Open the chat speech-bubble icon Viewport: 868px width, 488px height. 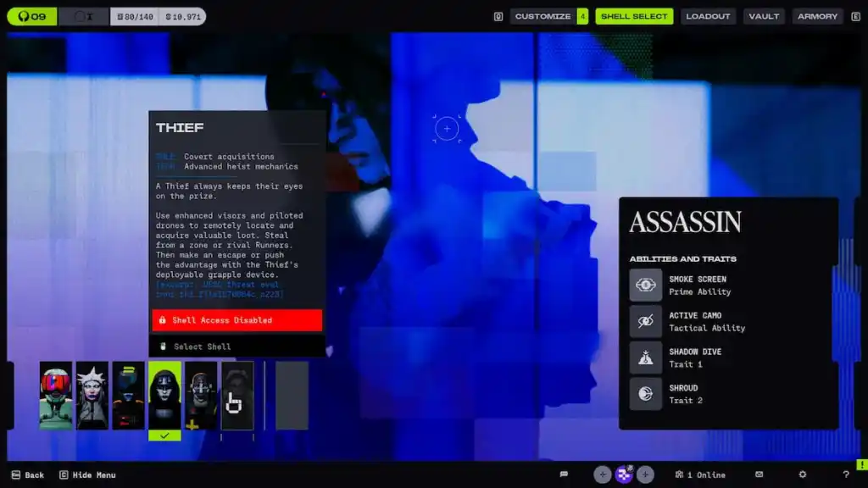tap(564, 474)
